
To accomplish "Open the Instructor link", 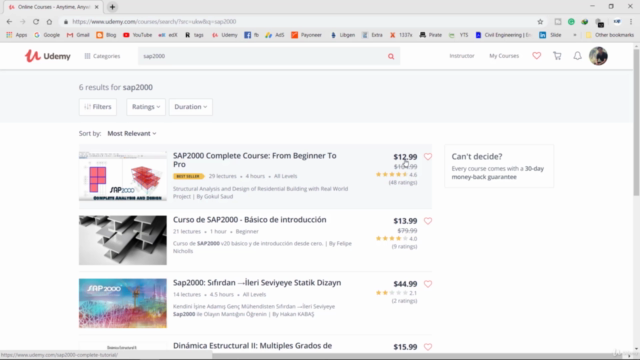I will [462, 56].
